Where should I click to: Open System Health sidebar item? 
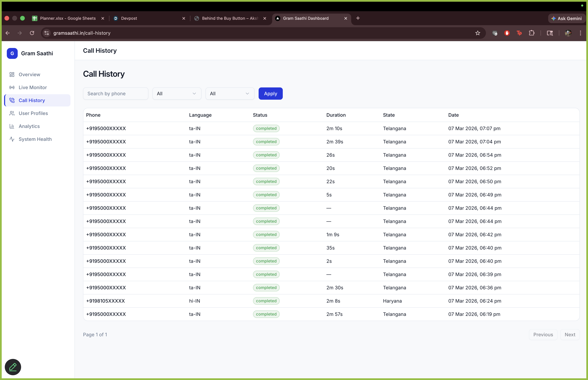[35, 139]
